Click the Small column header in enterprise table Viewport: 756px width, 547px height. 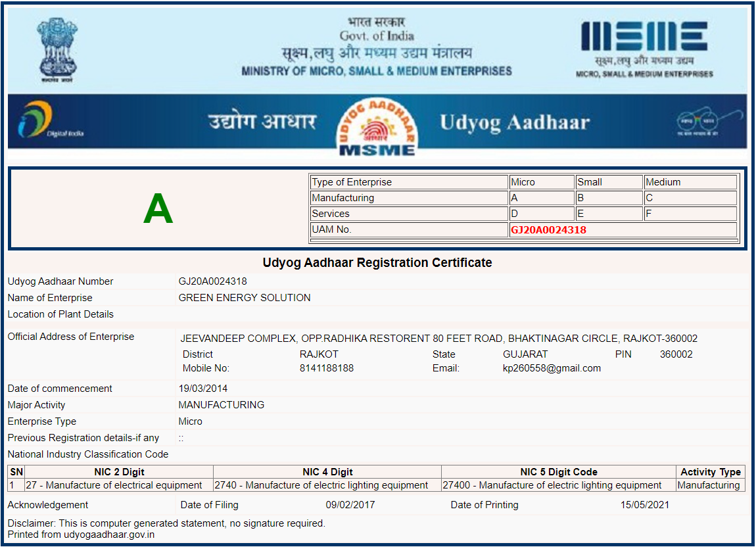pos(609,182)
